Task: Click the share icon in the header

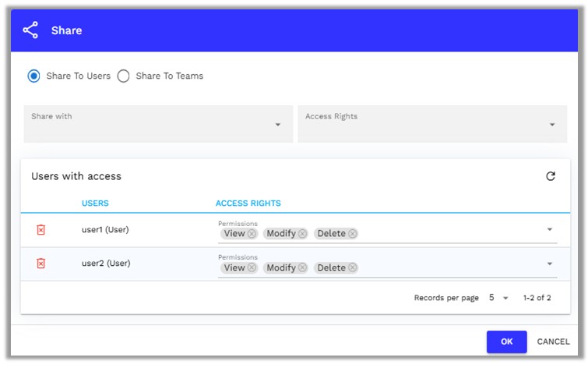Action: pyautogui.click(x=30, y=30)
